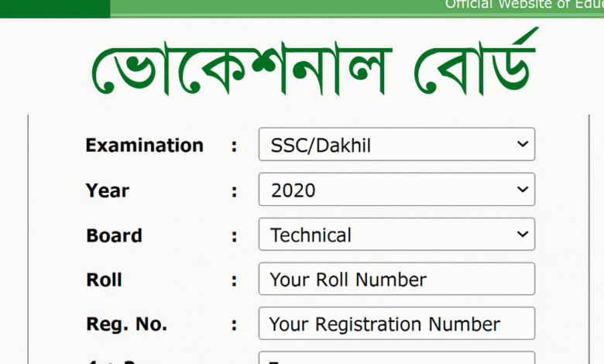Screen dimensions: 604x364
Task: Click the light green top banner bar
Action: [357, 9]
